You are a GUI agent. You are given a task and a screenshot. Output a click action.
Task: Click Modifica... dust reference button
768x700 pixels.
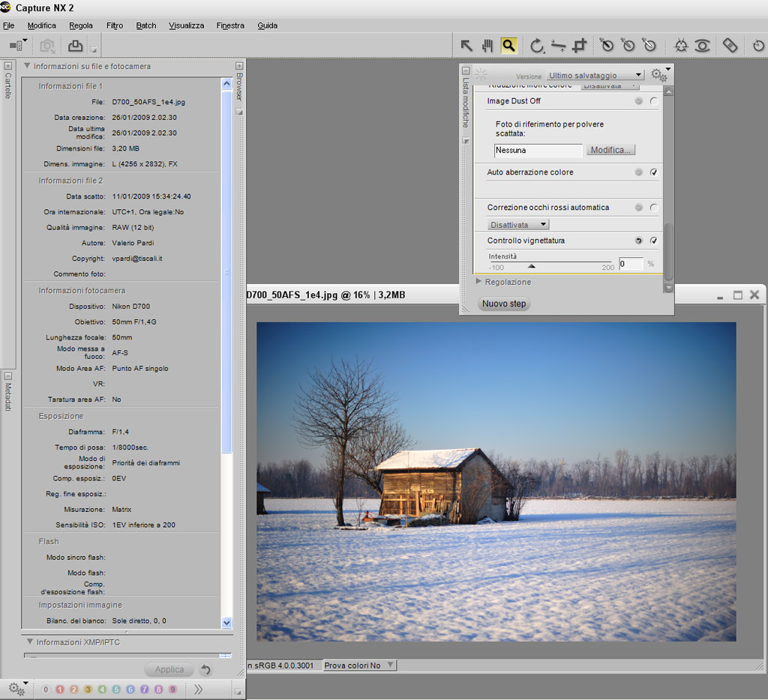(610, 150)
